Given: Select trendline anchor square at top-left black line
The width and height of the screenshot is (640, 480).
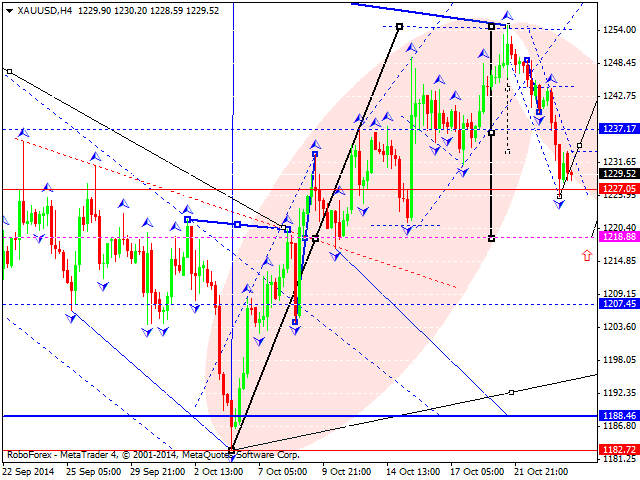Looking at the screenshot, I should (9, 72).
